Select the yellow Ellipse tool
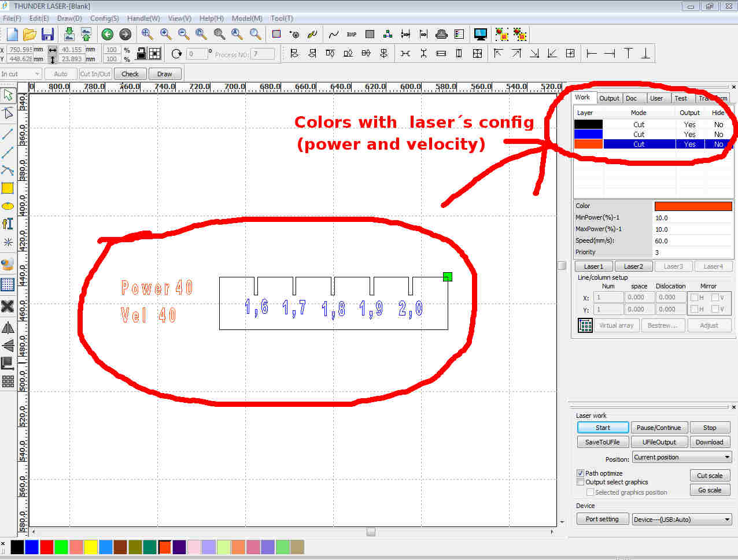738x560 pixels. pyautogui.click(x=8, y=206)
